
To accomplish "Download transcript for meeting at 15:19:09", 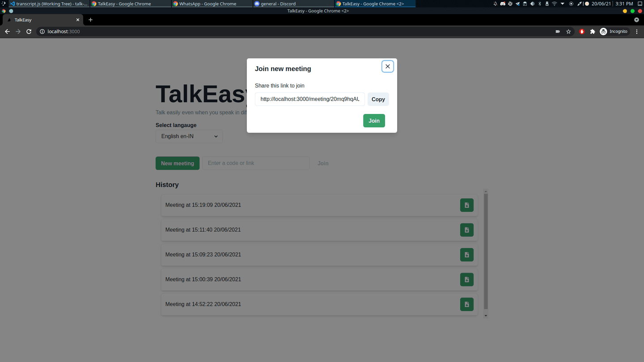I will (467, 205).
